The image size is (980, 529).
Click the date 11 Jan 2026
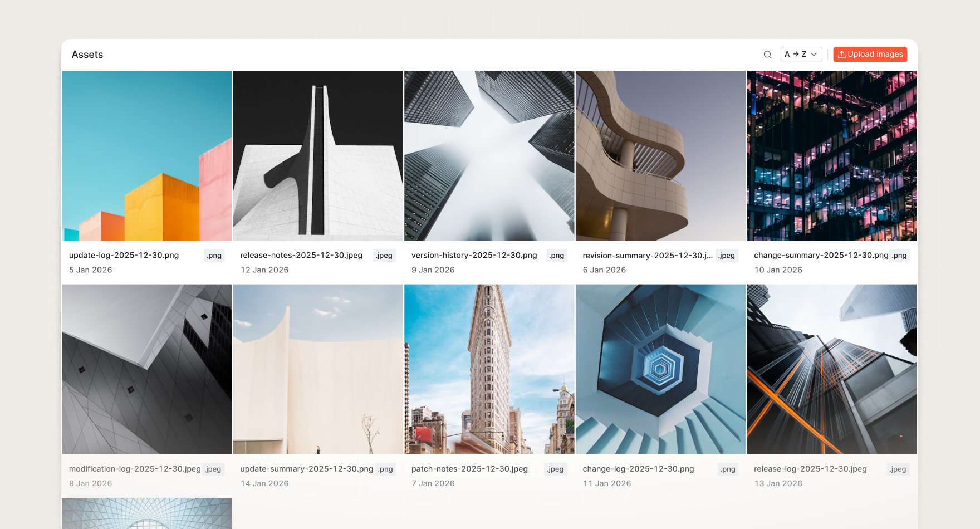[x=607, y=483]
